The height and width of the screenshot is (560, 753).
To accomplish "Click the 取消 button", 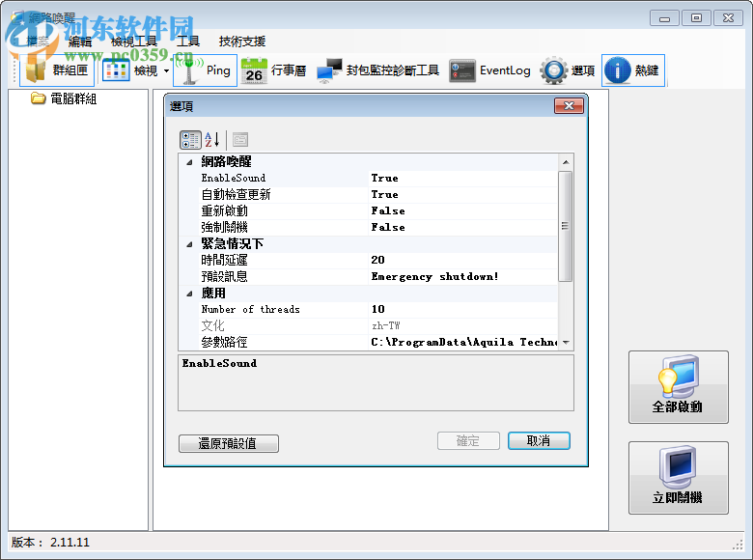I will tap(539, 441).
